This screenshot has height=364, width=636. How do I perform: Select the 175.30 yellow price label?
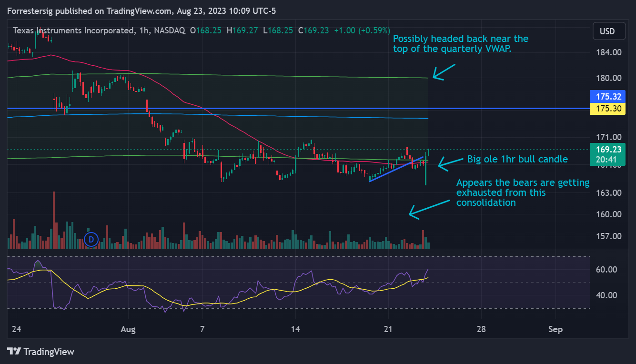tap(609, 109)
